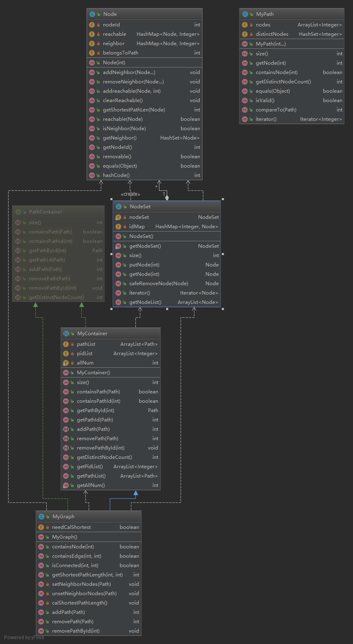The height and width of the screenshot is (644, 353).
Task: Click the method icon next to calShortestPathLength()
Action: pyautogui.click(x=41, y=603)
